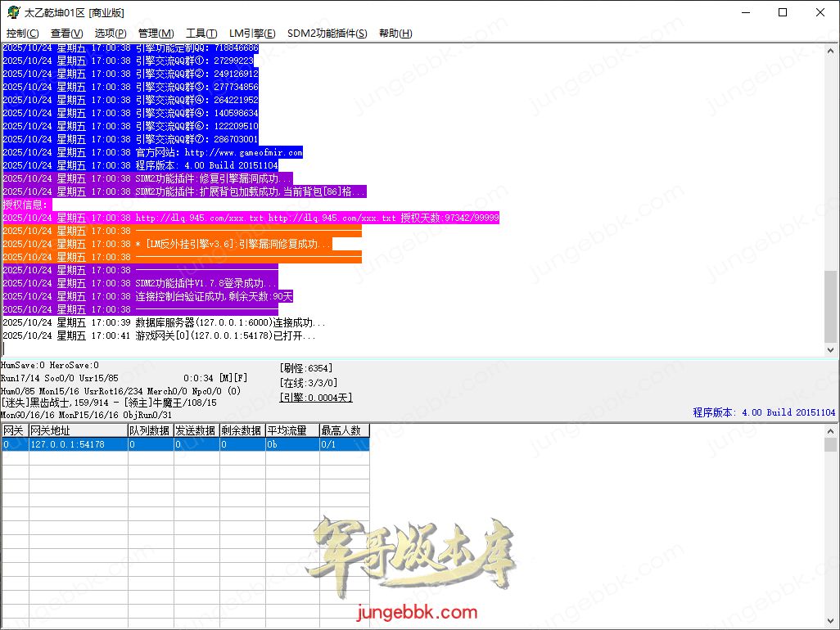Click the 队列数据 column header
The height and width of the screenshot is (630, 840).
[x=149, y=430]
